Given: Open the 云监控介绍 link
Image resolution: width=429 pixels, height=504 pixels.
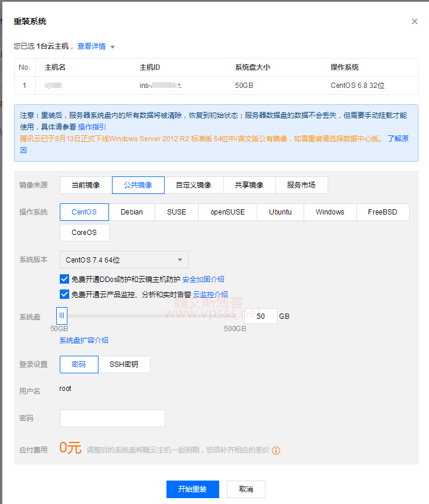Looking at the screenshot, I should coord(210,294).
